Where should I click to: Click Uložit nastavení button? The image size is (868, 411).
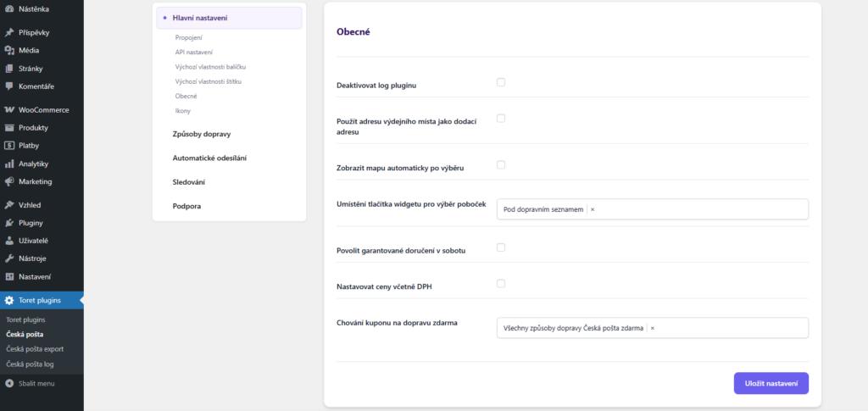click(x=771, y=383)
